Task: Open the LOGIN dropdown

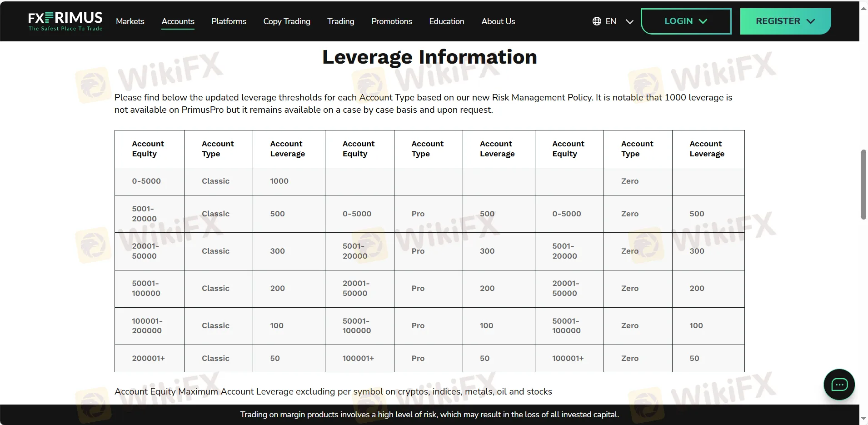Action: pyautogui.click(x=686, y=21)
